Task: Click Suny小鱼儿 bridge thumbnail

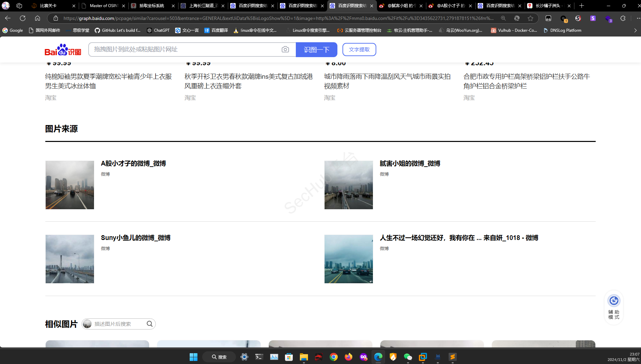Action: click(70, 259)
